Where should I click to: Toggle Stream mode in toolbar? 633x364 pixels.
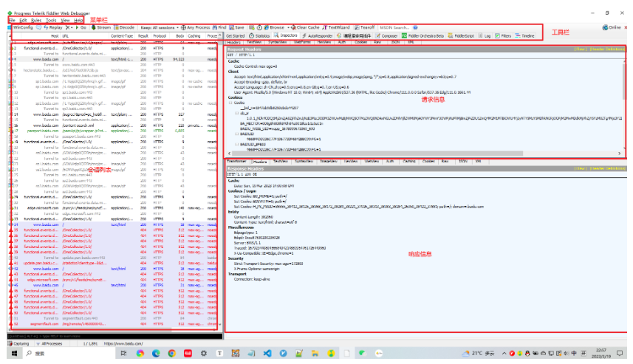101,27
